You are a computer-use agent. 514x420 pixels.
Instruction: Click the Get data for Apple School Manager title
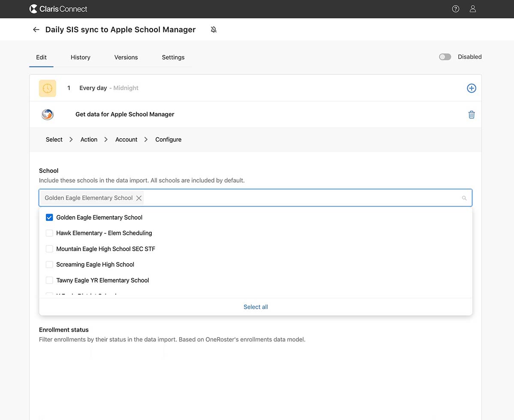coord(125,114)
